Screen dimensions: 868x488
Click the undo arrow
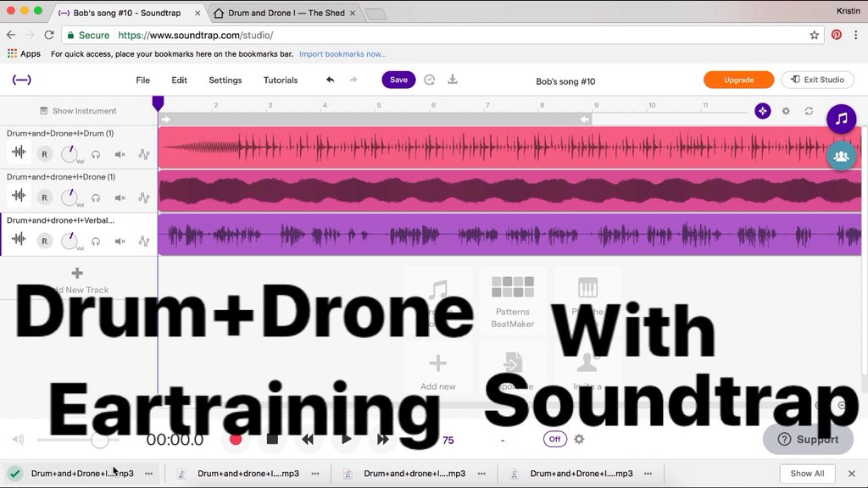331,80
